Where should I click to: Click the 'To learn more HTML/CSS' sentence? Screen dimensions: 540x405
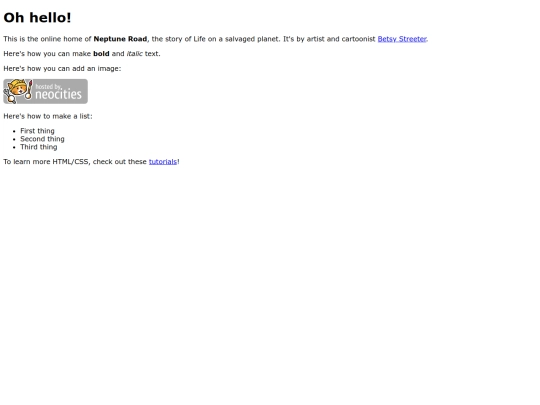point(91,162)
